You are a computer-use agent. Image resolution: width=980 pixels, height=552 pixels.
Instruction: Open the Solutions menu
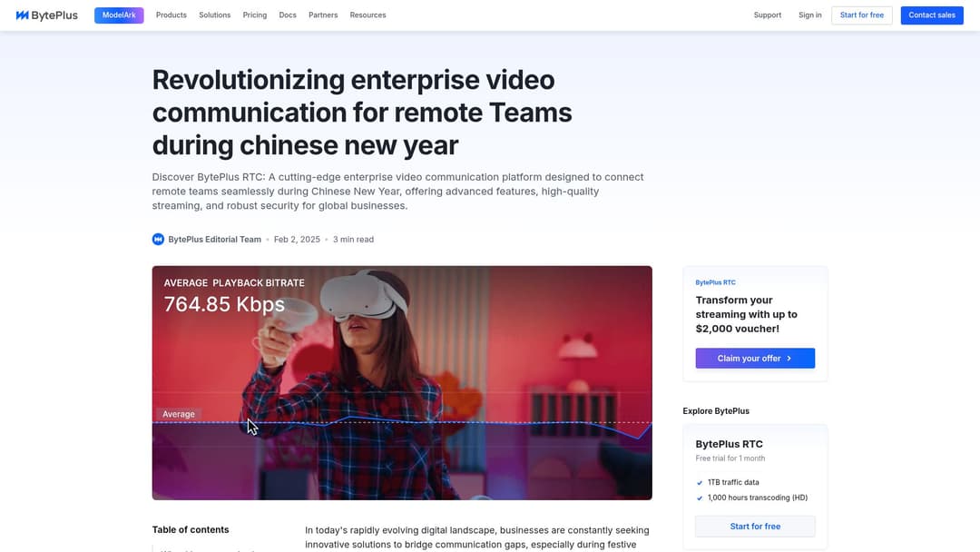tap(214, 15)
